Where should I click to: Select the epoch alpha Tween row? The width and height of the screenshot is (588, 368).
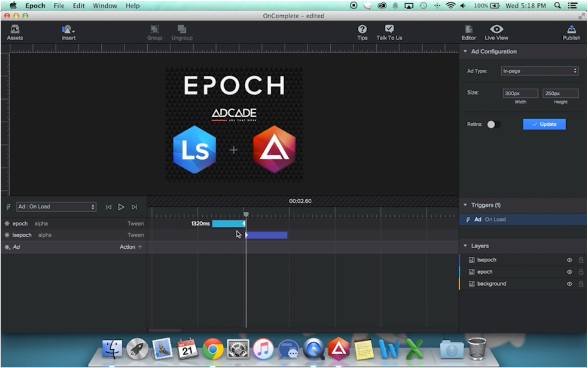tap(74, 224)
